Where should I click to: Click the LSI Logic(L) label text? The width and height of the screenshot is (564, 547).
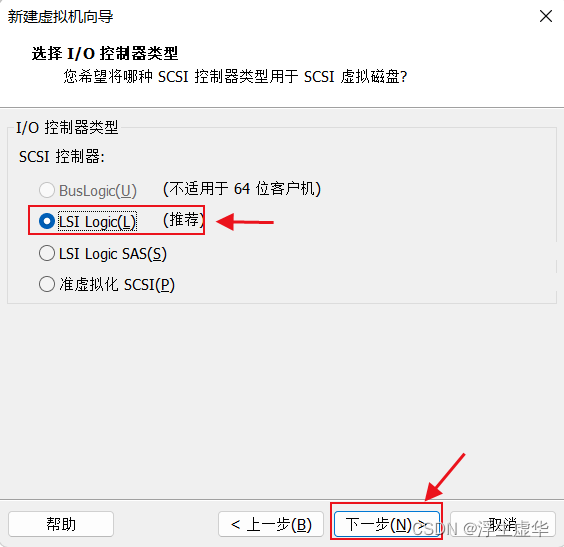click(97, 222)
